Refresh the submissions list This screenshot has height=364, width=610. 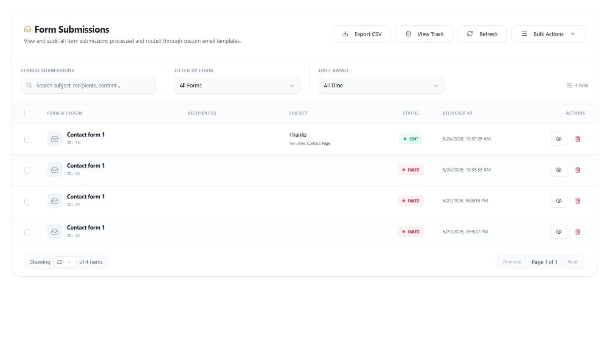point(482,34)
